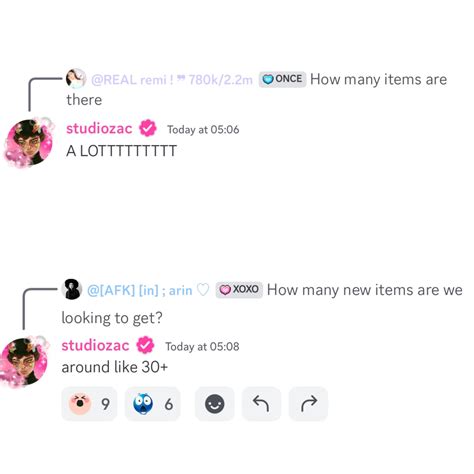Click studiozac username at 05:06
The height and width of the screenshot is (474, 474).
(99, 129)
